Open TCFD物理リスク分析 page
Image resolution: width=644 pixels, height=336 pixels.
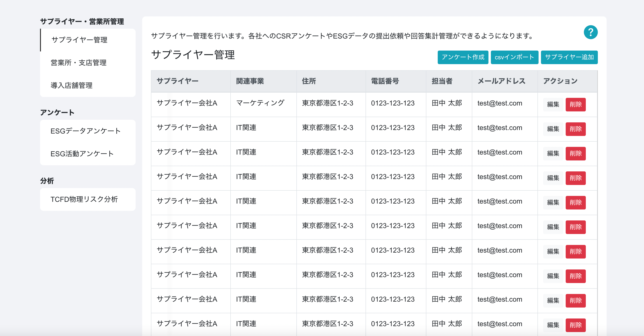point(84,199)
